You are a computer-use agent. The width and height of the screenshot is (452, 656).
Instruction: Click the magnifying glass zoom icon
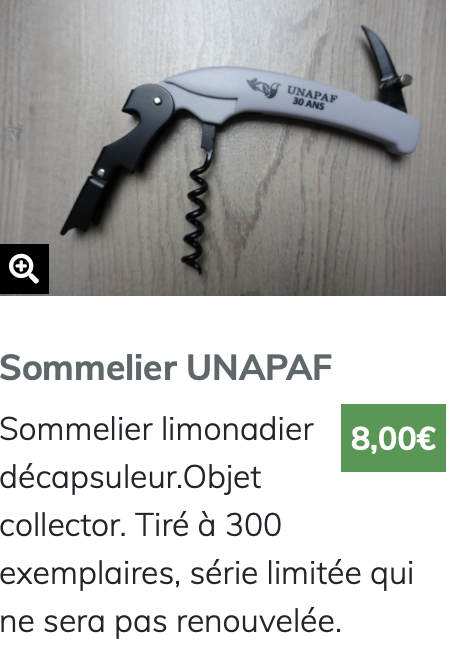[x=24, y=269]
